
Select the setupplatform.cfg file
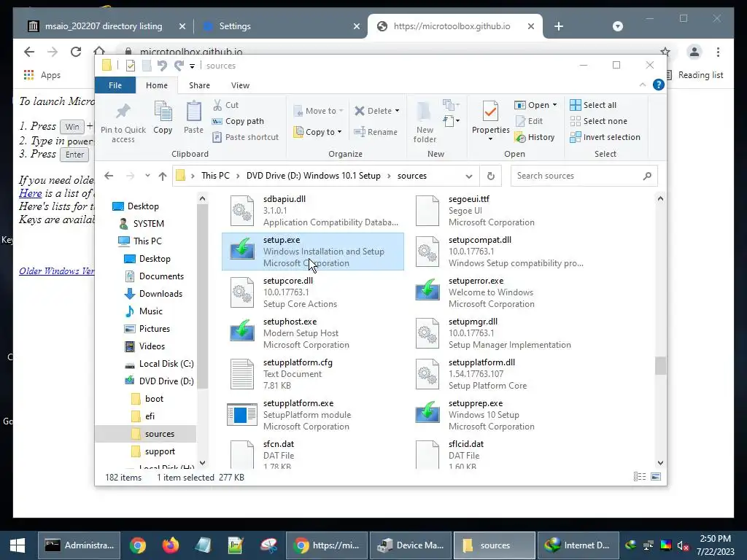point(312,374)
